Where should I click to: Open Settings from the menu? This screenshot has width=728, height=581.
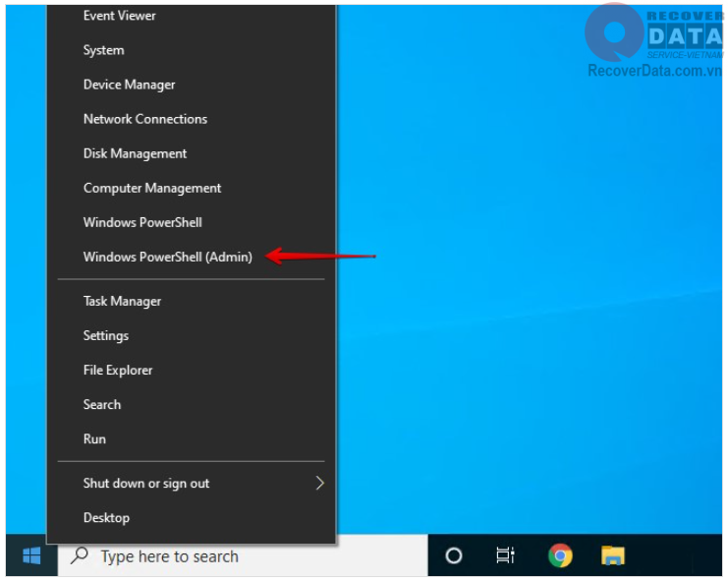point(191,336)
